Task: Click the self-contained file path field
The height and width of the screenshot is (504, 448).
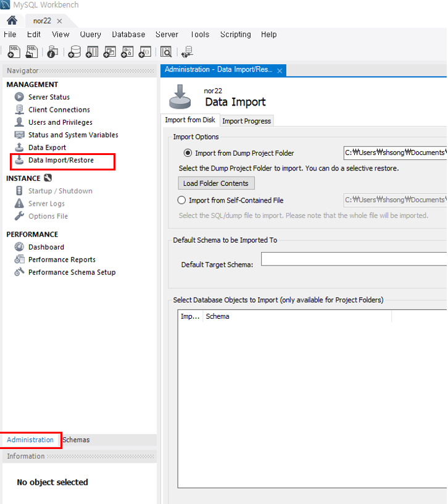Action: coord(396,200)
